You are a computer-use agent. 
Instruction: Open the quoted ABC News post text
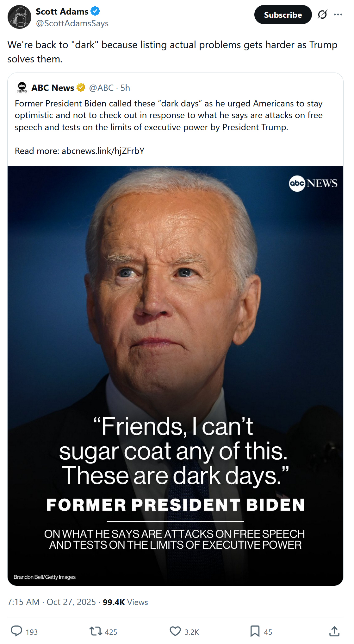tap(169, 115)
